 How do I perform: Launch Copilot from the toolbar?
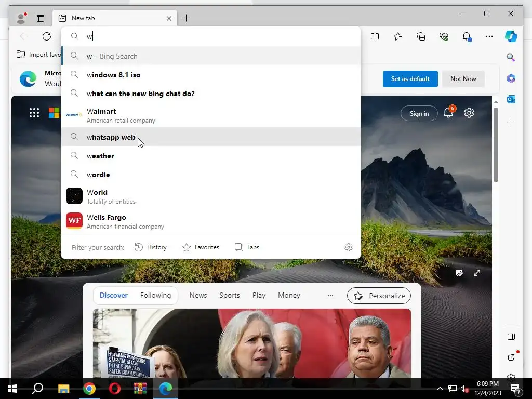[511, 36]
